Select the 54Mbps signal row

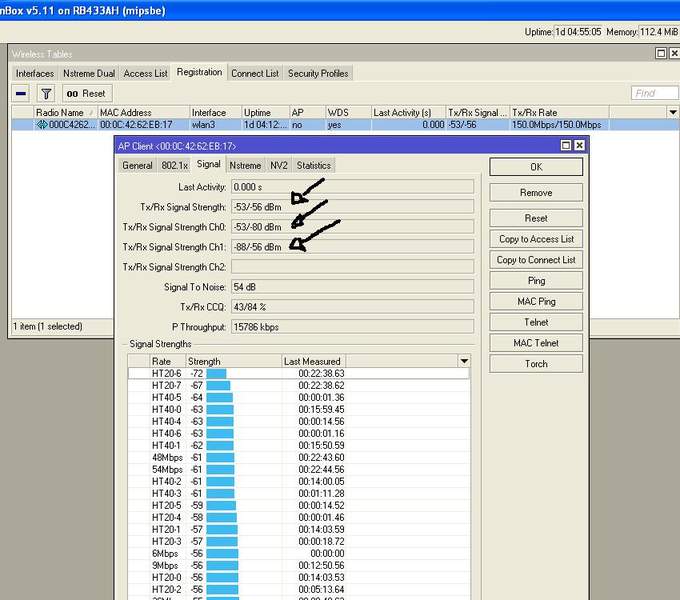click(299, 470)
